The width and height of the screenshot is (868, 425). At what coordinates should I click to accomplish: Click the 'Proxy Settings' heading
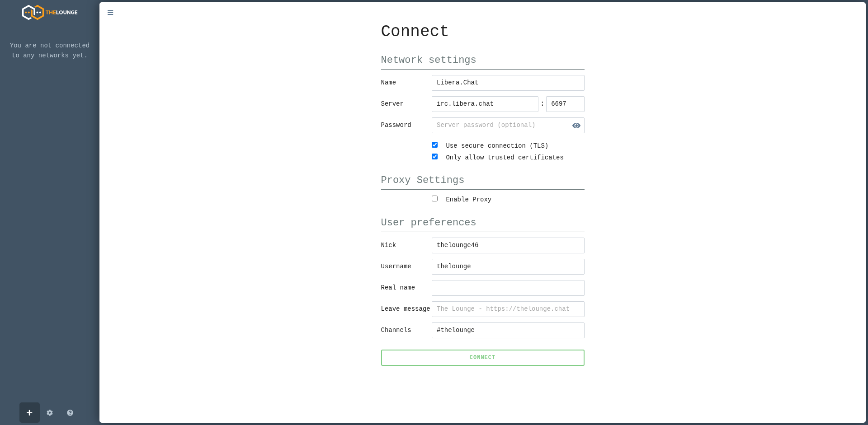pos(422,180)
